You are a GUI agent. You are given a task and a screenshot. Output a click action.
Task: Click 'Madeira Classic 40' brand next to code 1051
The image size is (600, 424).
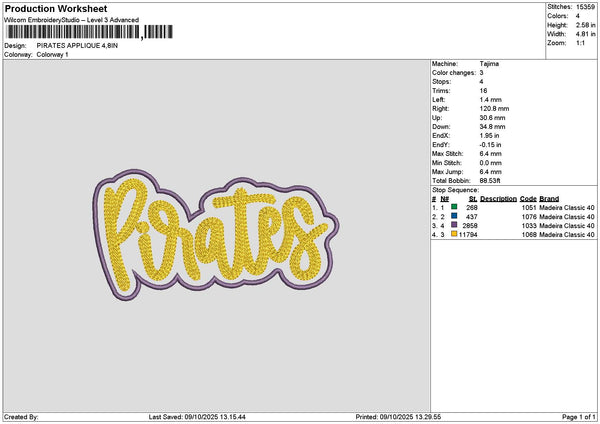pyautogui.click(x=567, y=207)
